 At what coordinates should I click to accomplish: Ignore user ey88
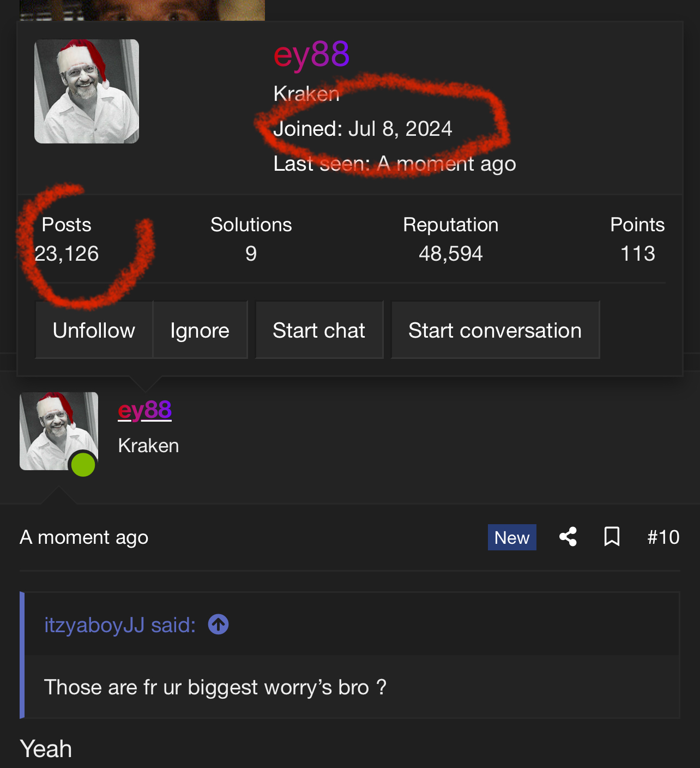[x=200, y=330]
